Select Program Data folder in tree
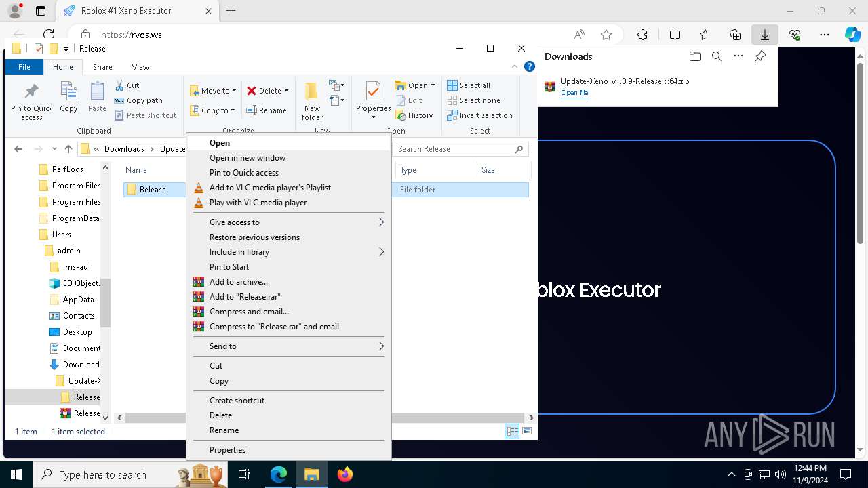Image resolution: width=868 pixels, height=488 pixels. 69,218
